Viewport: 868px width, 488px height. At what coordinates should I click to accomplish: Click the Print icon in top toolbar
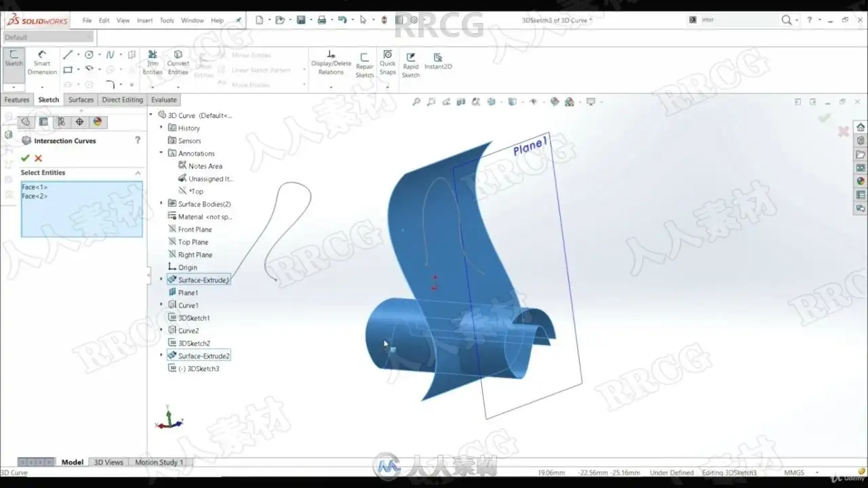[322, 20]
